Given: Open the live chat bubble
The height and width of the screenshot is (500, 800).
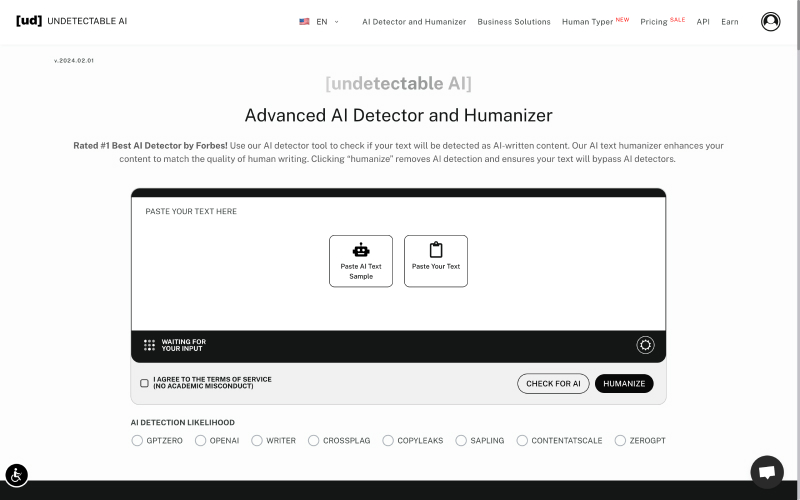Looking at the screenshot, I should click(x=767, y=472).
